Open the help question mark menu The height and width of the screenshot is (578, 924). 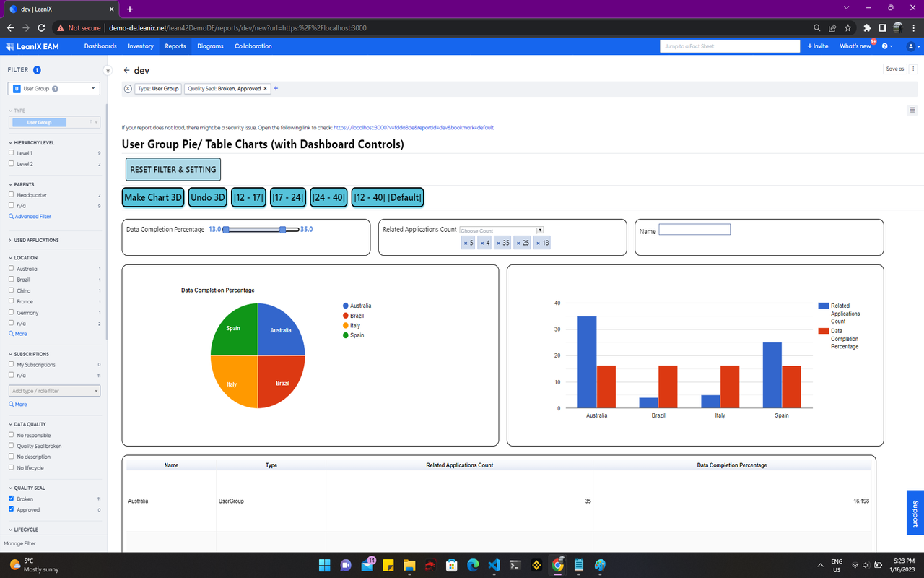(887, 46)
